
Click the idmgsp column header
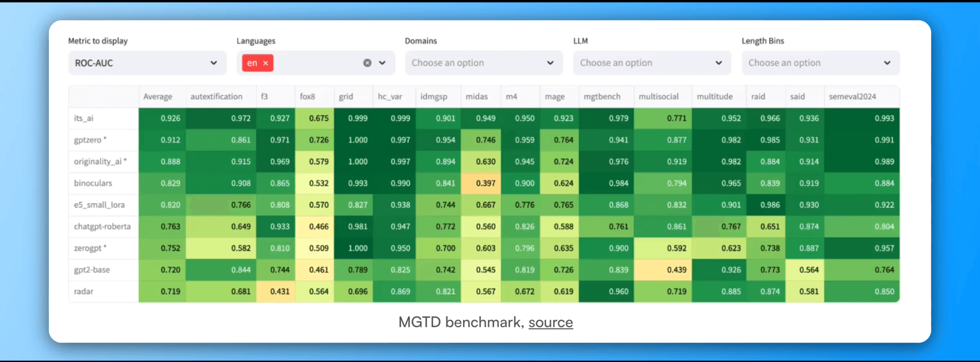point(438,96)
